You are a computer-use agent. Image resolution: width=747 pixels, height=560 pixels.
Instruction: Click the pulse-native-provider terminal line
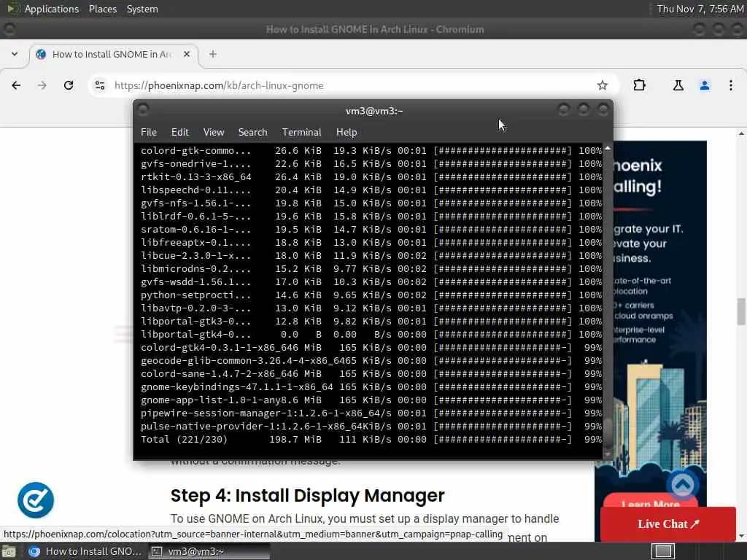pos(371,426)
